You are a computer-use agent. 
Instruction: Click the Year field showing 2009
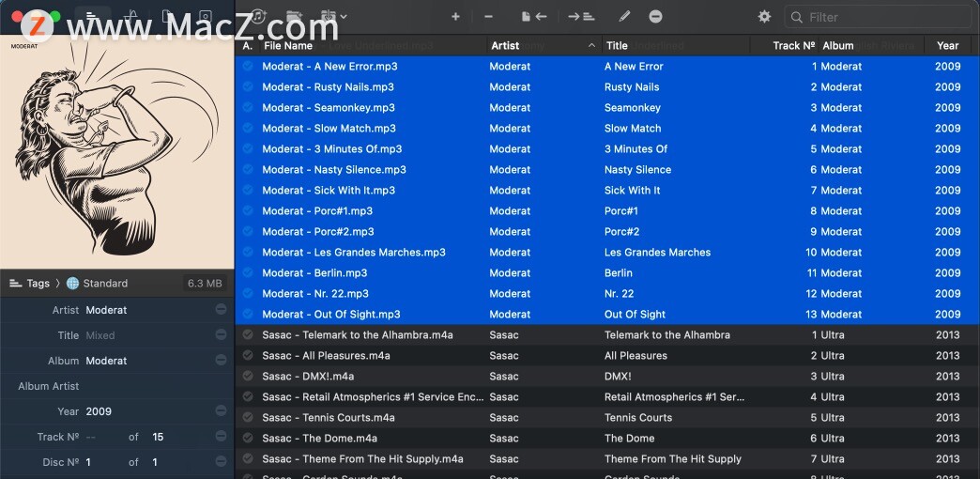point(148,410)
